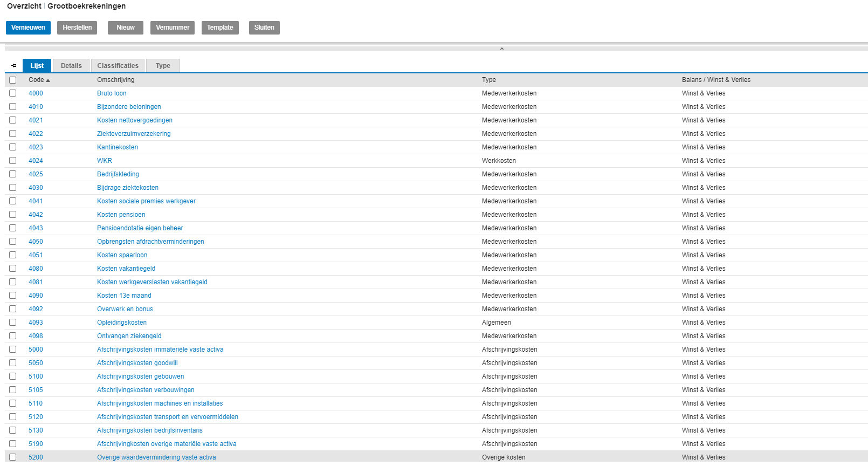Go to the Type tab

[163, 66]
